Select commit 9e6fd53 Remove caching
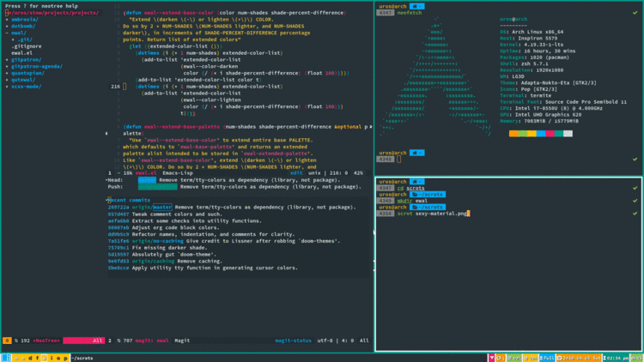This screenshot has height=362, width=644. coord(165,261)
